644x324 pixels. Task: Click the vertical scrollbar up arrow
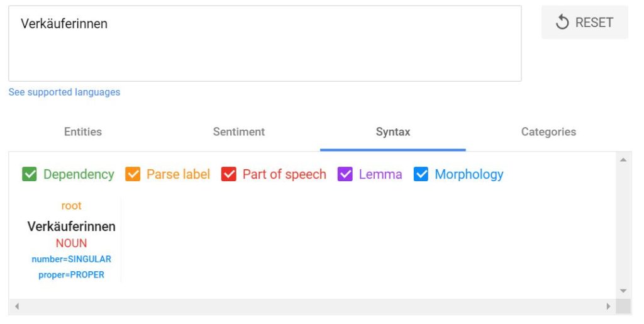(x=623, y=160)
